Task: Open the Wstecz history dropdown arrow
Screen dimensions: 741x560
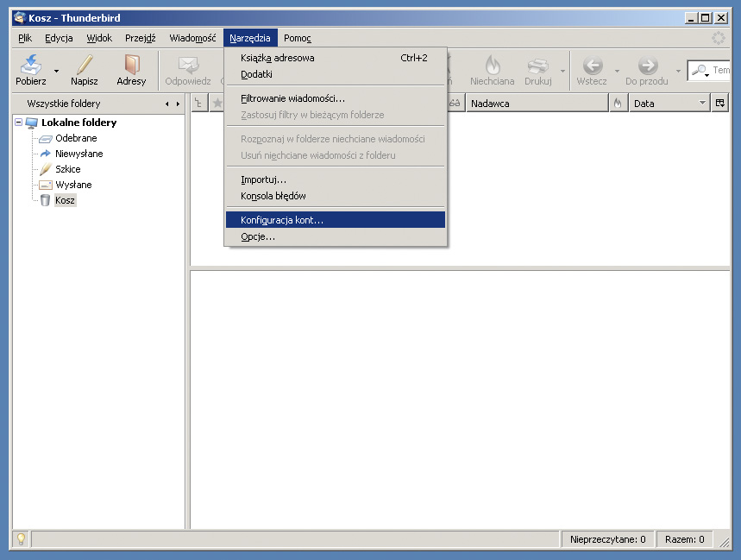Action: pyautogui.click(x=617, y=71)
